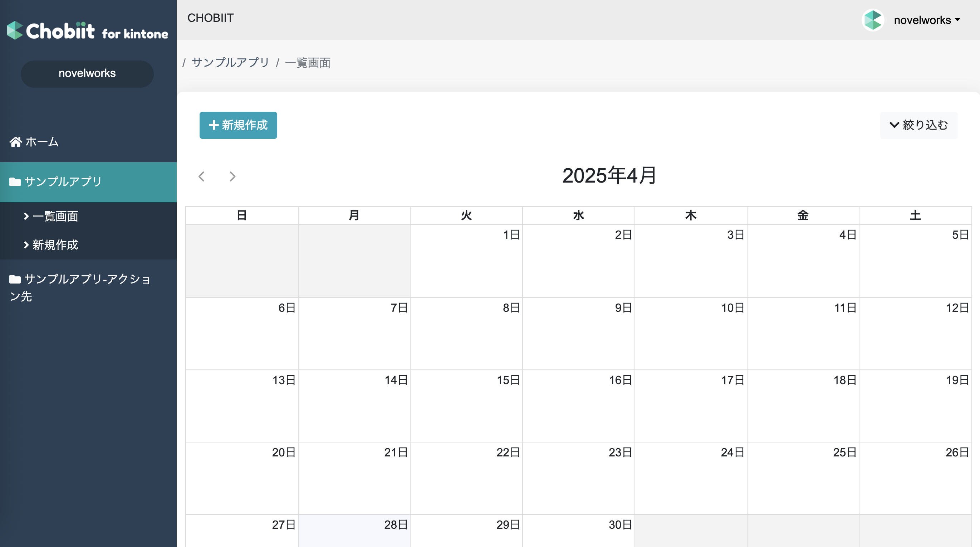
Task: Select the 26日 calendar cell
Action: [915, 478]
